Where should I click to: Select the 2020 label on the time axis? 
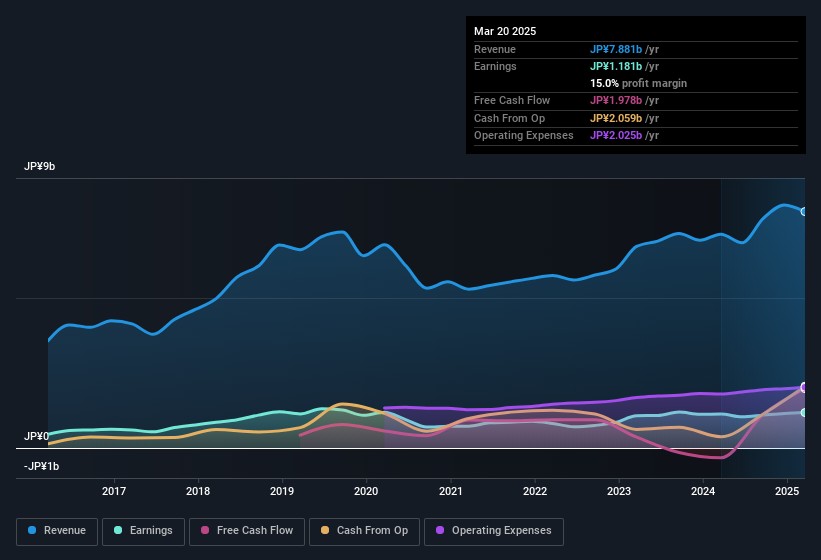coord(366,491)
